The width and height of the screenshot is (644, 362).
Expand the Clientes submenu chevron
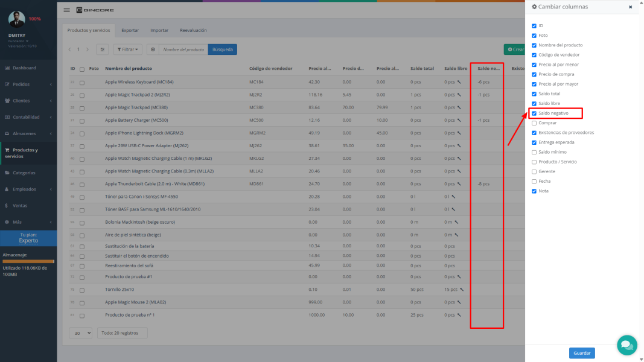(51, 101)
